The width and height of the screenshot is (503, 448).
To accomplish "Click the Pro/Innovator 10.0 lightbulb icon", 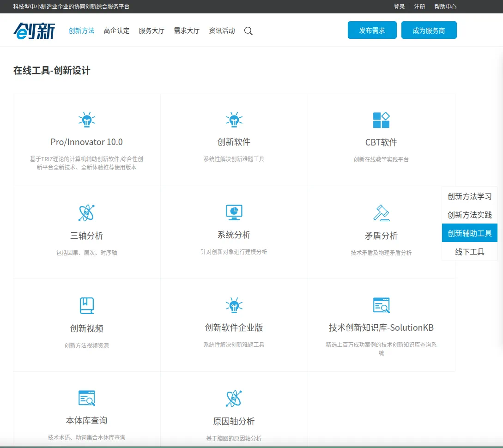I will pyautogui.click(x=87, y=120).
